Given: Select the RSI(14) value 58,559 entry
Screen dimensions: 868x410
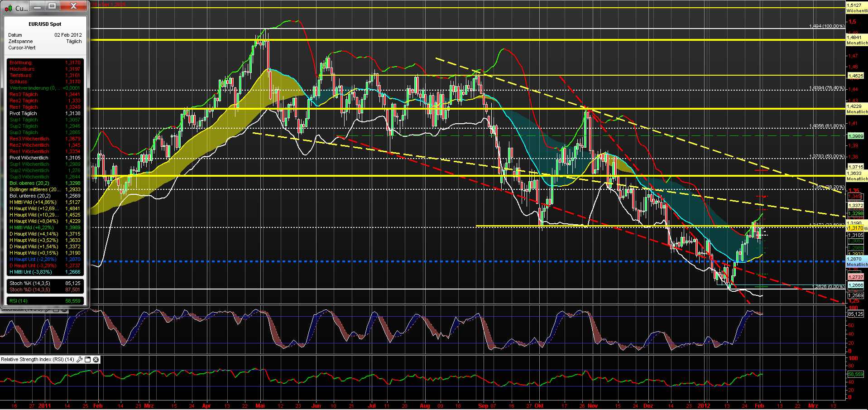Looking at the screenshot, I should [44, 300].
